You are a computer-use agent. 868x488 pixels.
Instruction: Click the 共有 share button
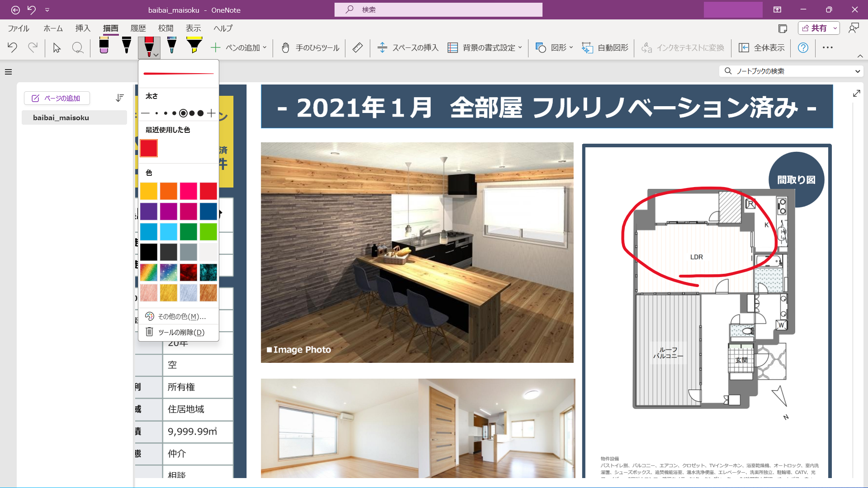coord(814,28)
